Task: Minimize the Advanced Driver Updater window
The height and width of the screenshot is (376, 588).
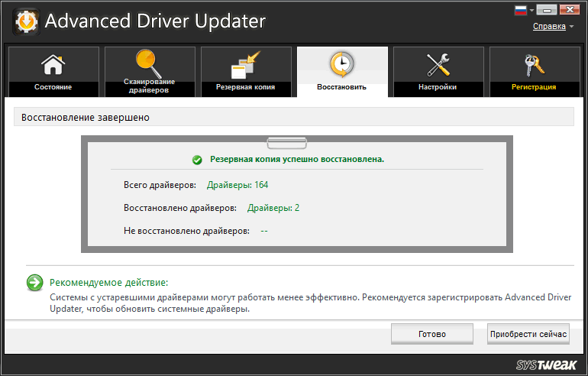Action: [x=547, y=10]
